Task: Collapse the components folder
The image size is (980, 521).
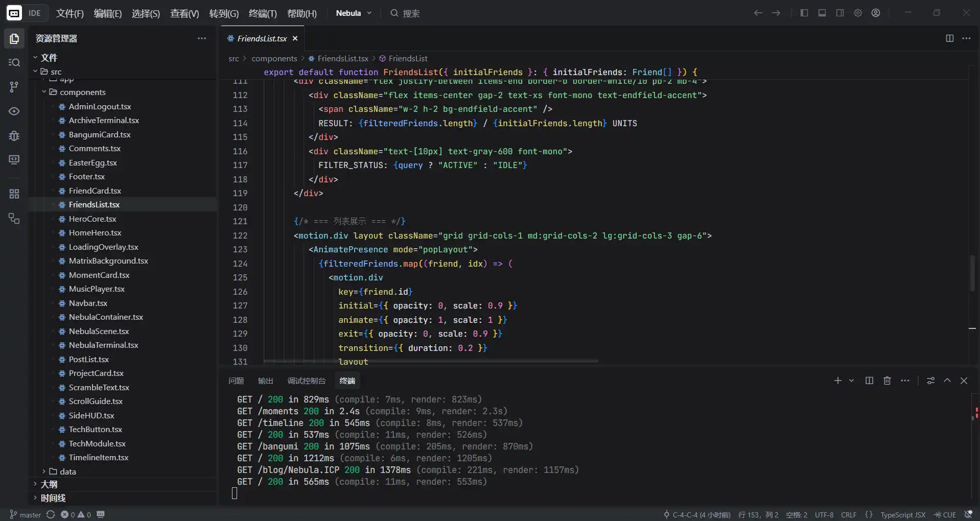Action: coord(82,92)
